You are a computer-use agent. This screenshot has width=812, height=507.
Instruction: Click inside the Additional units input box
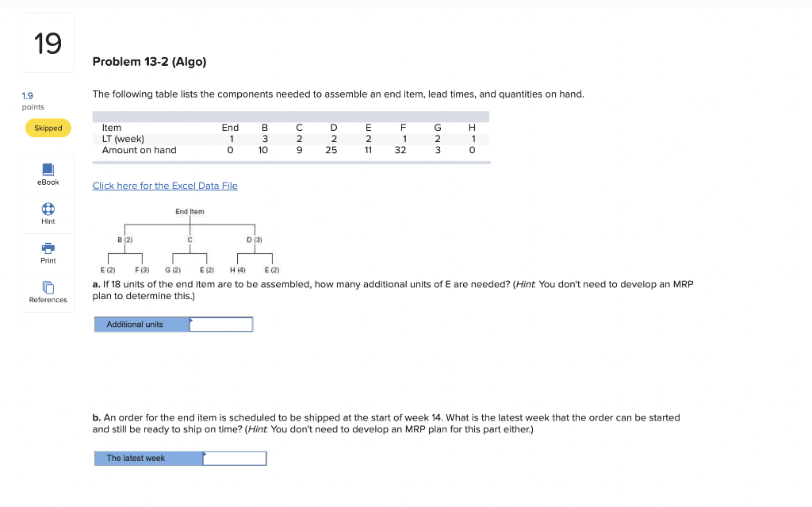(220, 324)
